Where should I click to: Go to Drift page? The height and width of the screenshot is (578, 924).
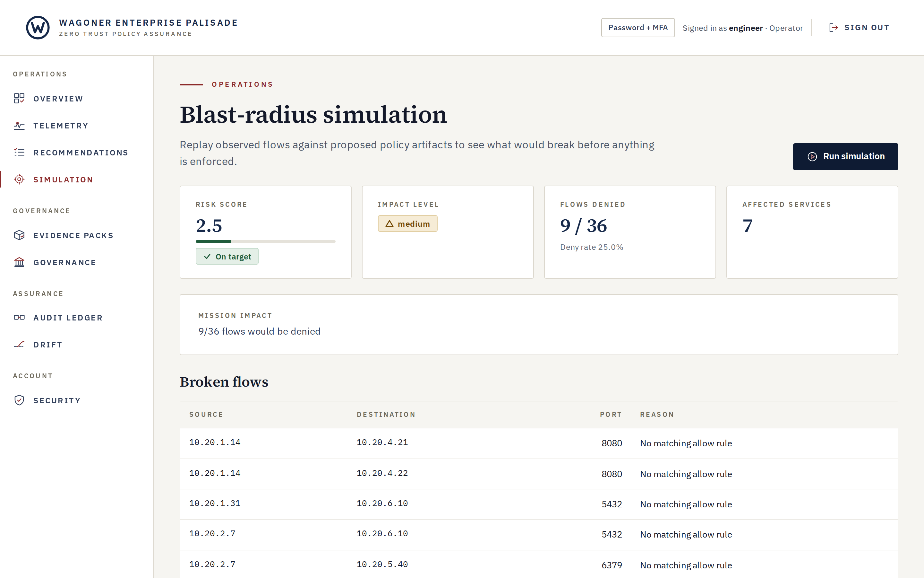[x=76, y=345]
